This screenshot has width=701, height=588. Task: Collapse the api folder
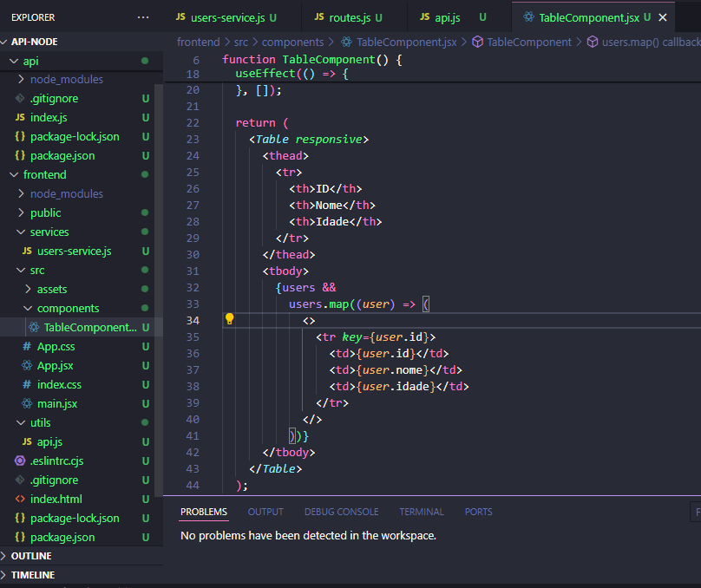click(x=13, y=61)
